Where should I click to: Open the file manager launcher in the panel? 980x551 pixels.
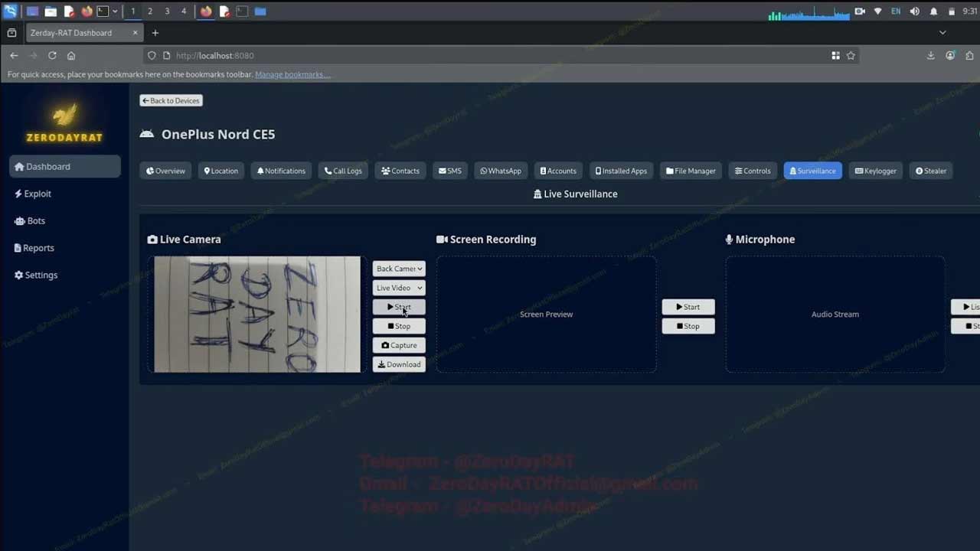tap(50, 11)
